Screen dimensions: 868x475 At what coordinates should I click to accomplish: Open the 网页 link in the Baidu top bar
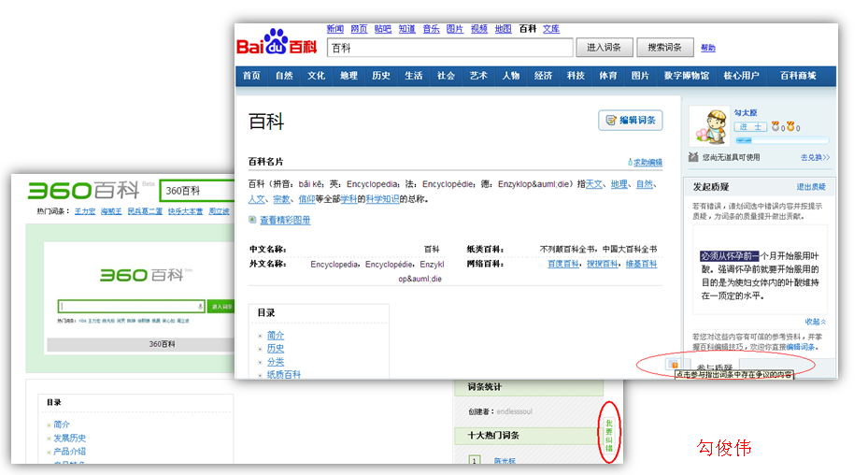359,29
